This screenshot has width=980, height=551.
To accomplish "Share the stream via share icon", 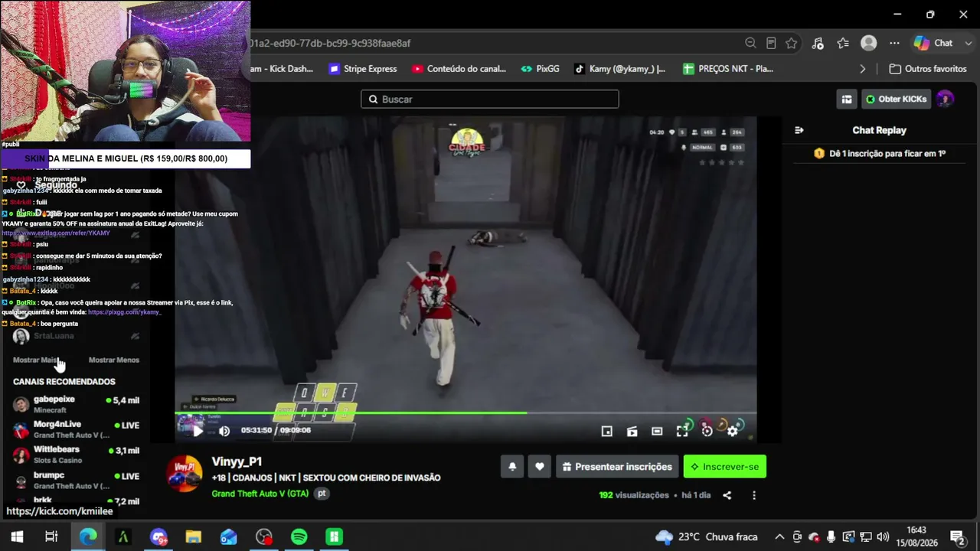I will 727,495.
